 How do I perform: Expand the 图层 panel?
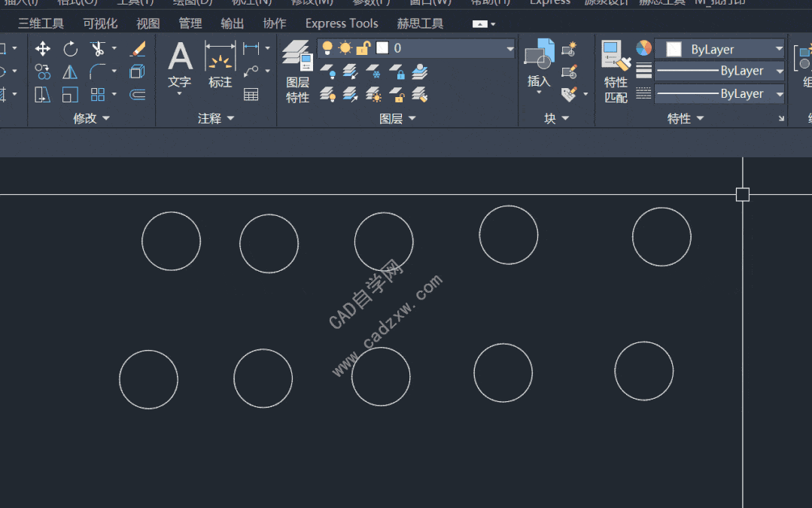tap(397, 119)
